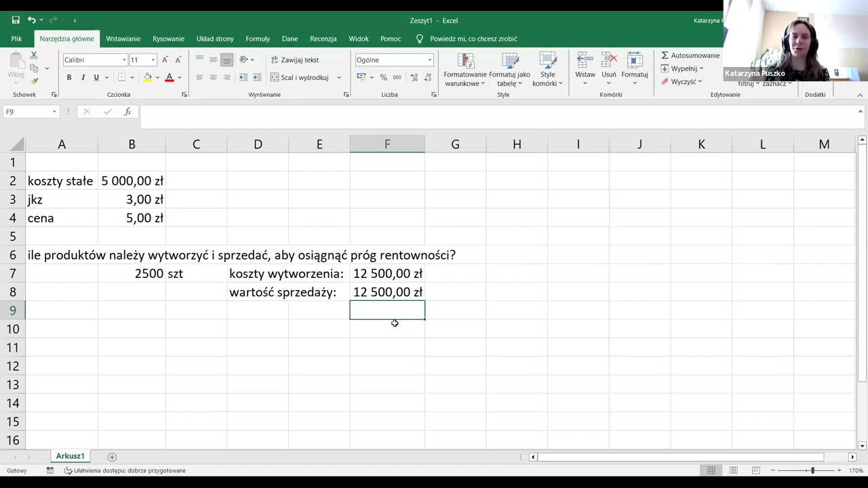Apply red font color
Image resolution: width=868 pixels, height=488 pixels.
pos(170,77)
